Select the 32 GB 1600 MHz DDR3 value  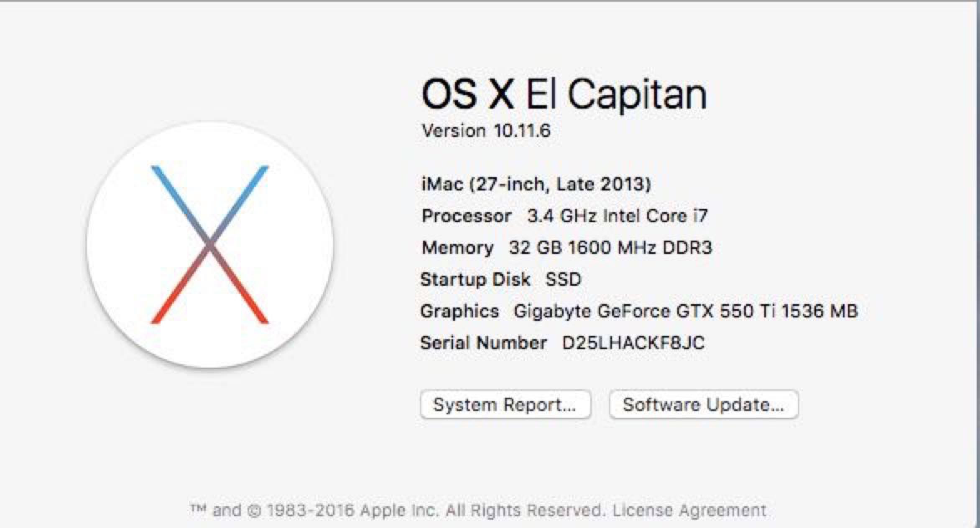(610, 248)
